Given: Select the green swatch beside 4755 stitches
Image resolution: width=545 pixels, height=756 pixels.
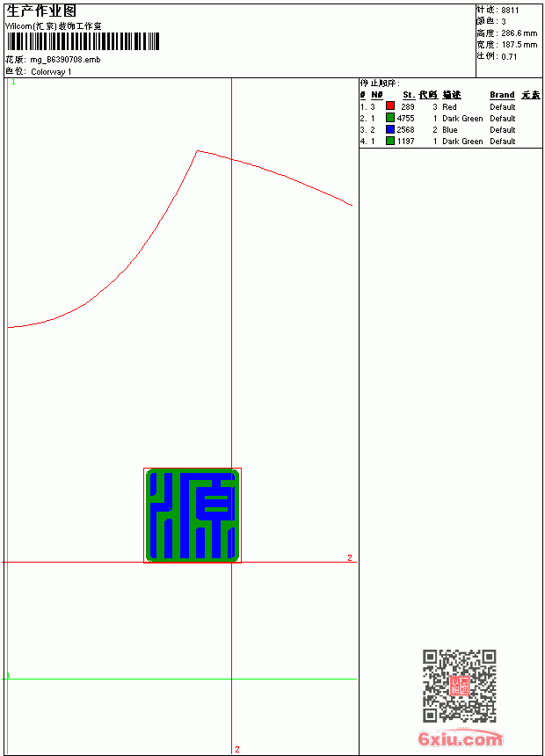Looking at the screenshot, I should [x=390, y=118].
